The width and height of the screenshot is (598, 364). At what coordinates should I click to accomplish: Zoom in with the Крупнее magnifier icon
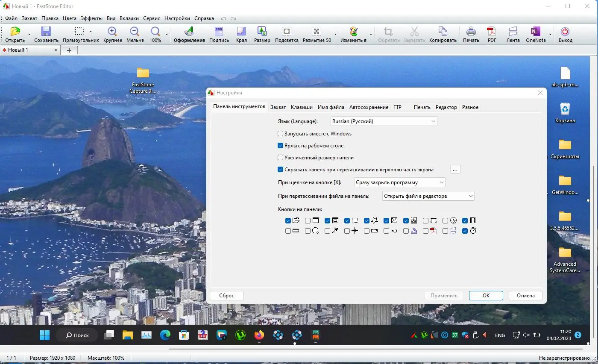(x=112, y=32)
